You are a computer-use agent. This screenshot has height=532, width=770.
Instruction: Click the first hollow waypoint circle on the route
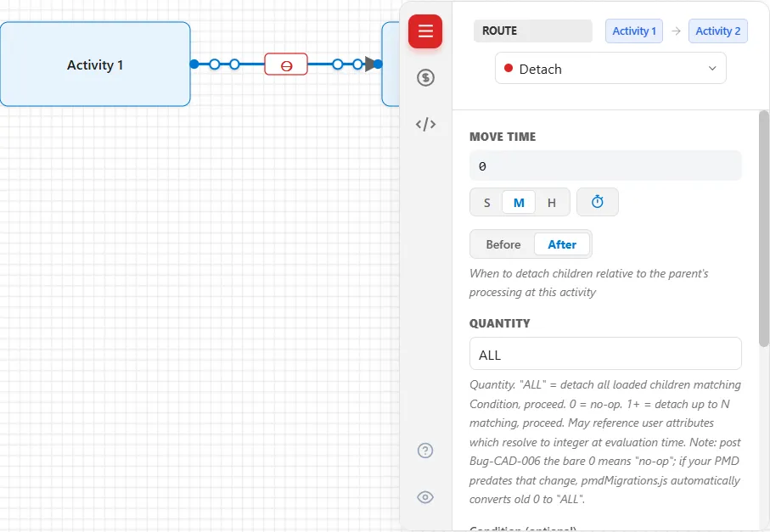215,64
